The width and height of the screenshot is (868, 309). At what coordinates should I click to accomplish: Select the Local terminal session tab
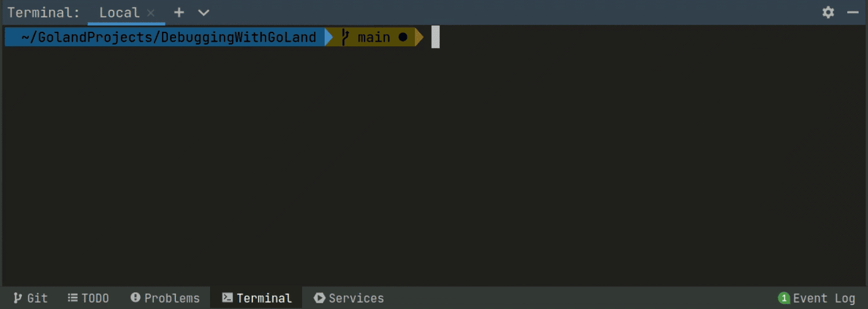(x=119, y=13)
